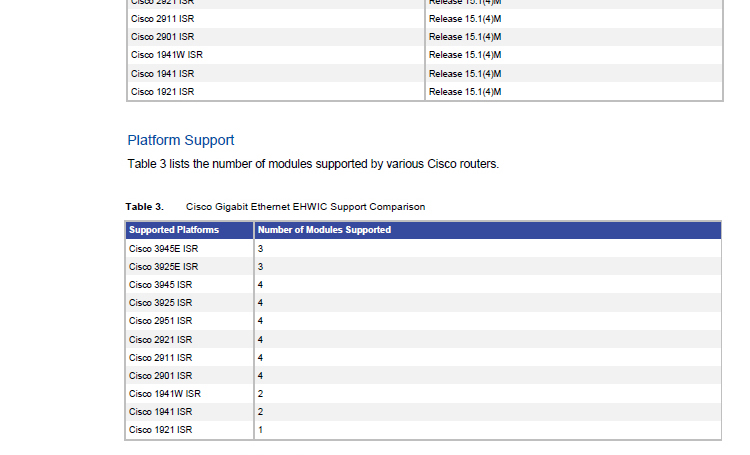Click the Number of Modules Supported header
This screenshot has width=750, height=455.
[x=324, y=230]
